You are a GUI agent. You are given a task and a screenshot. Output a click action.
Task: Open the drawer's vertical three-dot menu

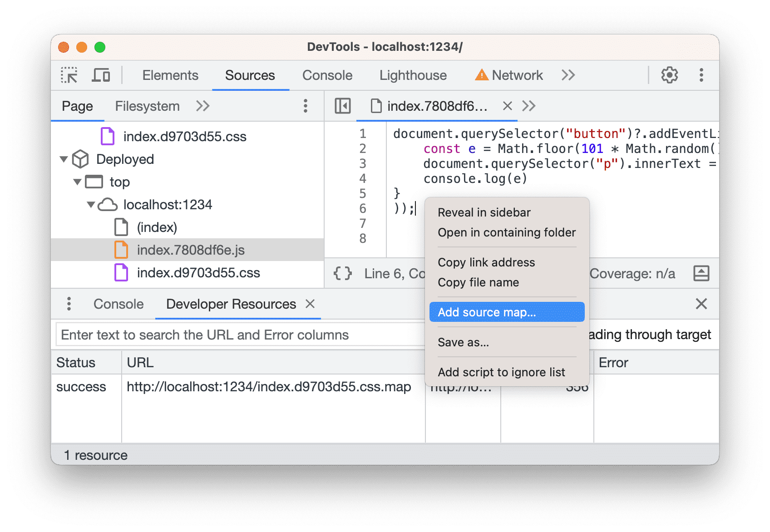69,304
